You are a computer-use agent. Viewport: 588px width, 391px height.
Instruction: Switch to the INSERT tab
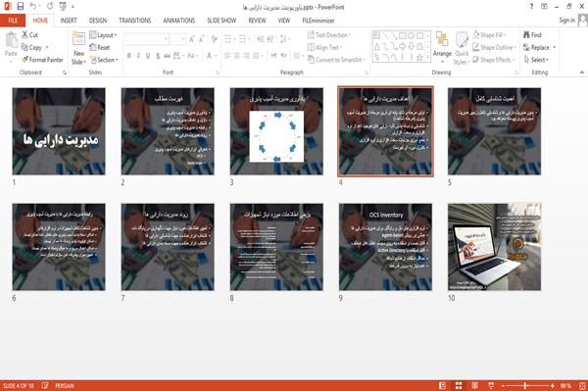click(x=69, y=21)
